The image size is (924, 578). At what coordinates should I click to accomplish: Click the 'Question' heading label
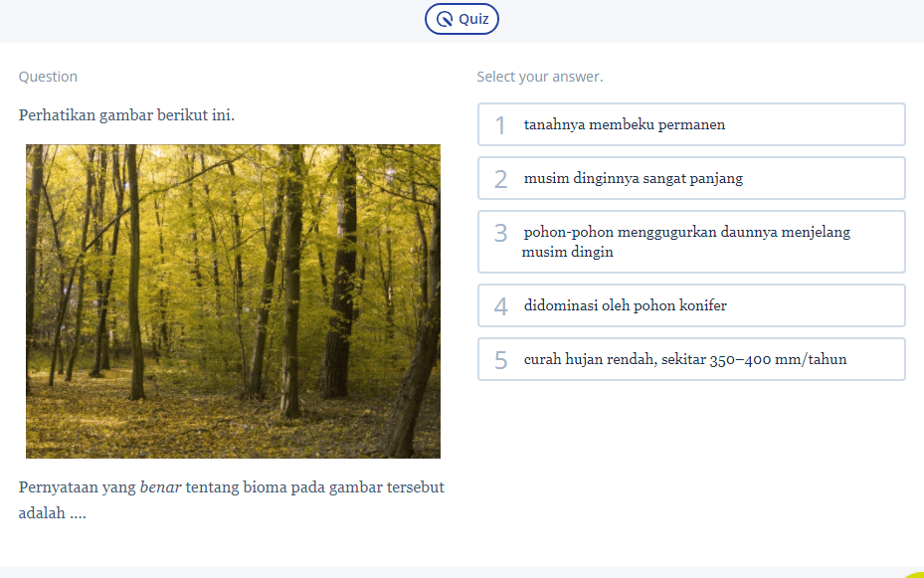pyautogui.click(x=48, y=77)
